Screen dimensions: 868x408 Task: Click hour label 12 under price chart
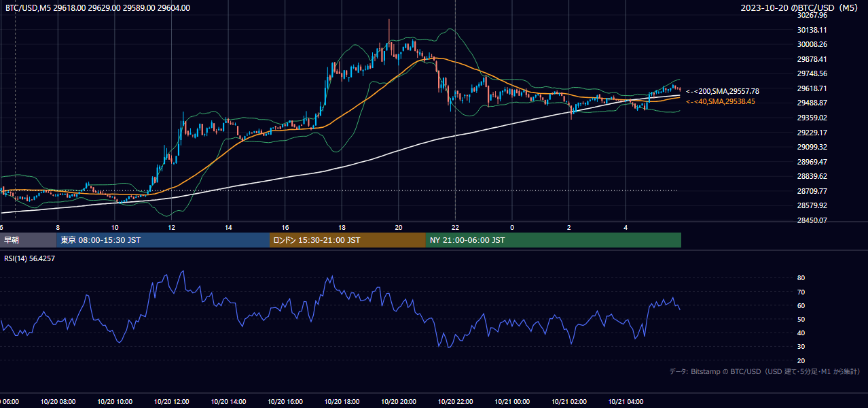(x=171, y=227)
